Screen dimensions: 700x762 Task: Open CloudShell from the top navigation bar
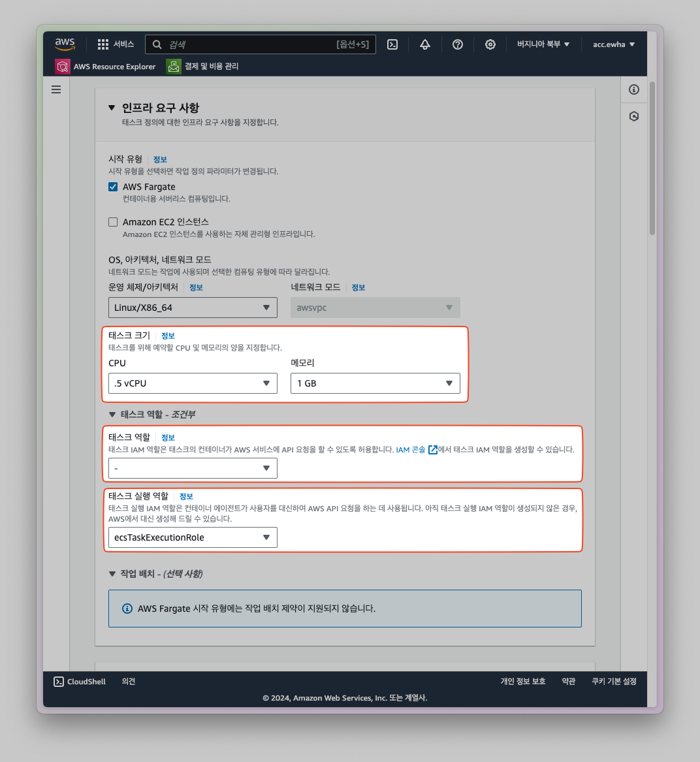coord(392,44)
